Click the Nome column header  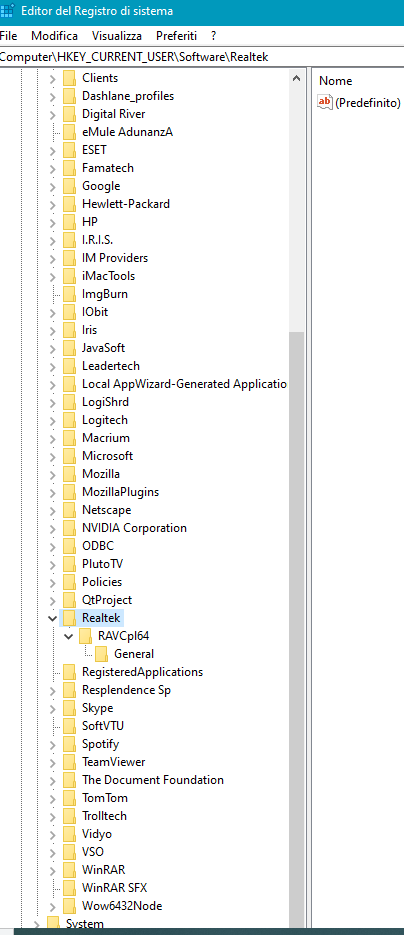pos(335,81)
